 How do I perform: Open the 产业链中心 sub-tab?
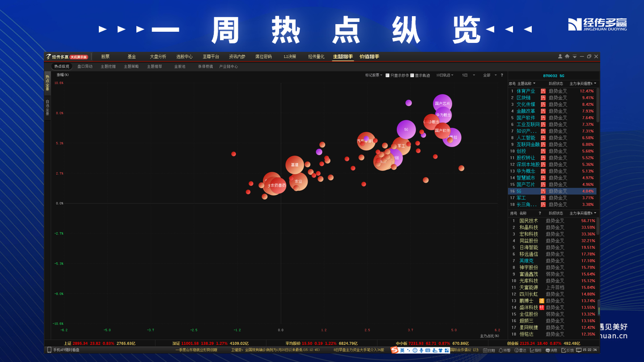click(229, 67)
